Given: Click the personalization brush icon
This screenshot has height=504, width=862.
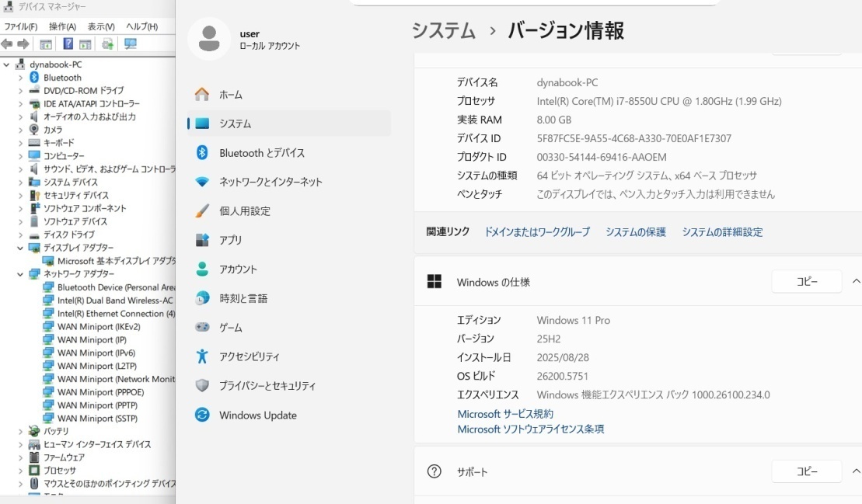Looking at the screenshot, I should click(202, 210).
